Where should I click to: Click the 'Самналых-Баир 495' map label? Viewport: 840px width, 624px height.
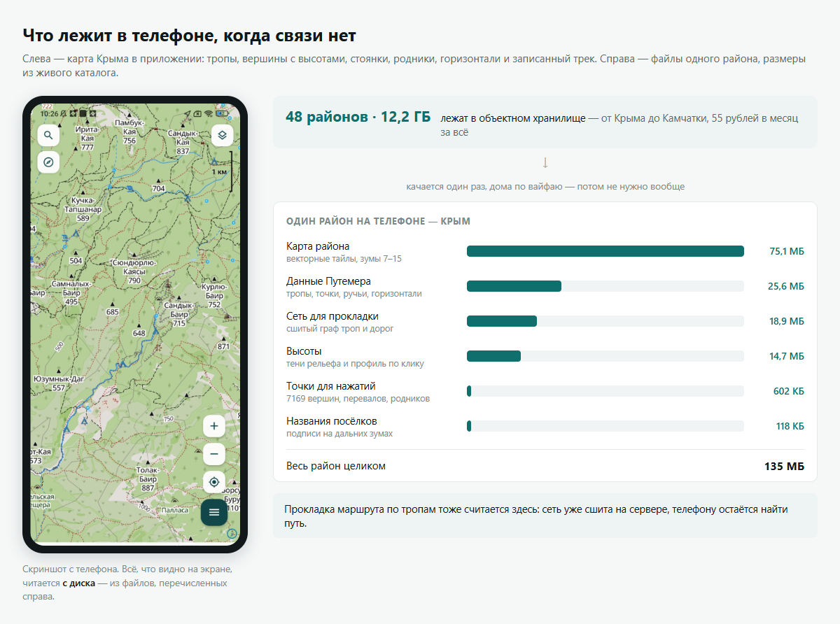pos(71,292)
